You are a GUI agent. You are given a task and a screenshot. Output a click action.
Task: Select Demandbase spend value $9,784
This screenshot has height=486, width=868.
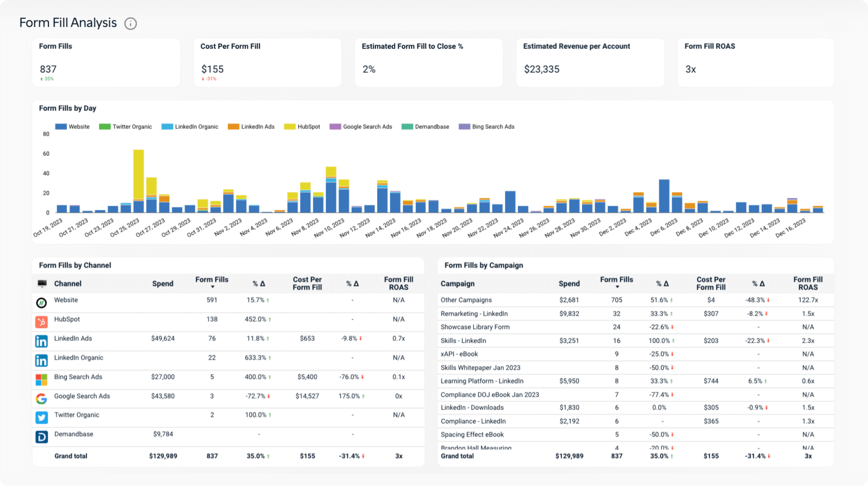pyautogui.click(x=163, y=434)
